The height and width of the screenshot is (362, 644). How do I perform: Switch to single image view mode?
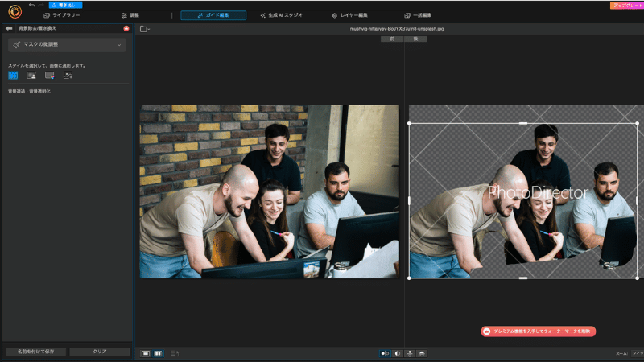tap(146, 353)
